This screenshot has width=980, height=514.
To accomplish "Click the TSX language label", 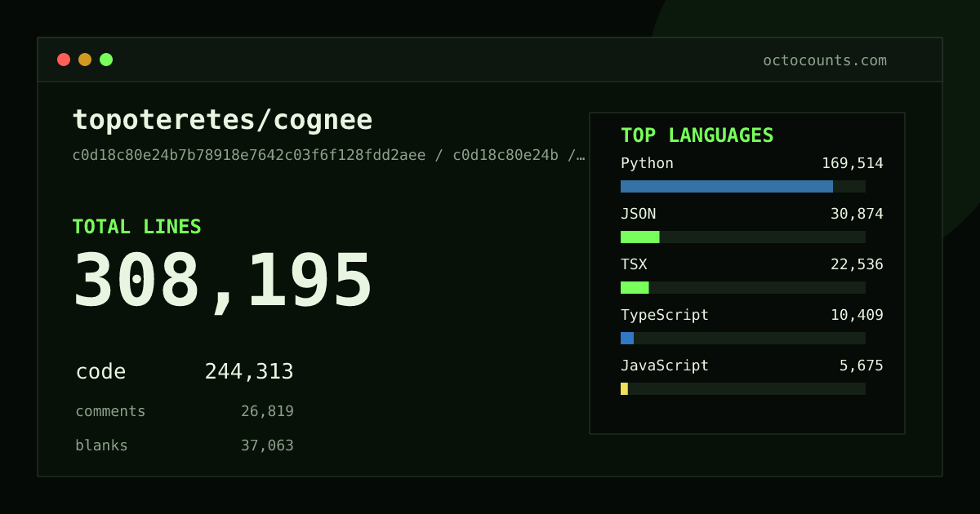I will point(634,264).
